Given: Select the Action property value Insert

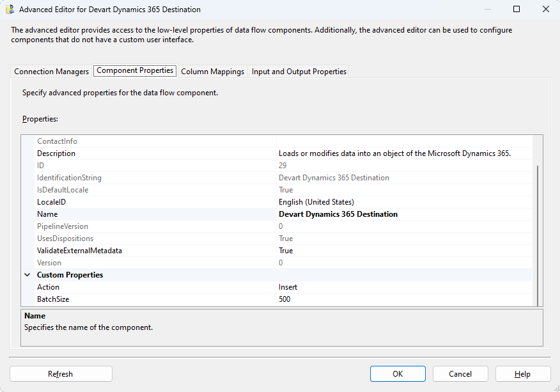Looking at the screenshot, I should pyautogui.click(x=403, y=287).
